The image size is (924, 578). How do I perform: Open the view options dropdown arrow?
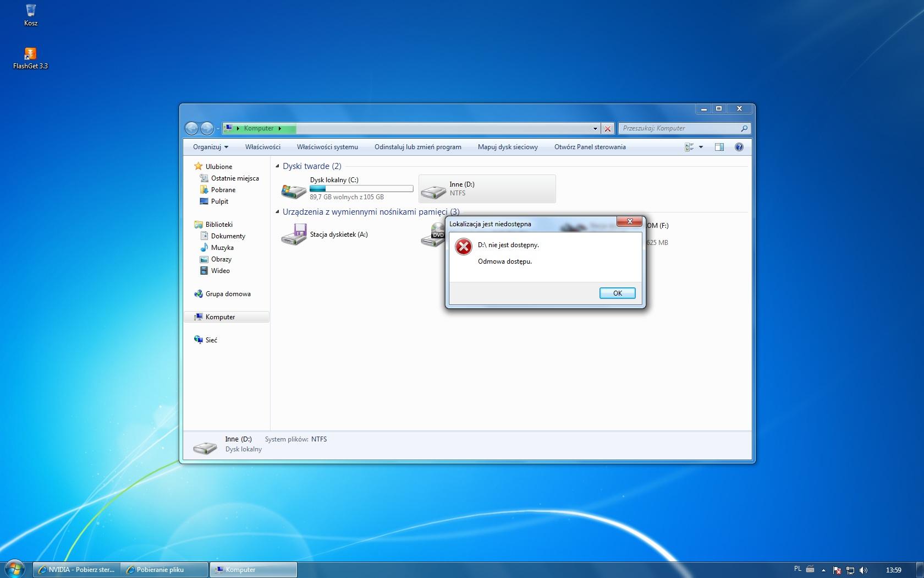coord(701,147)
